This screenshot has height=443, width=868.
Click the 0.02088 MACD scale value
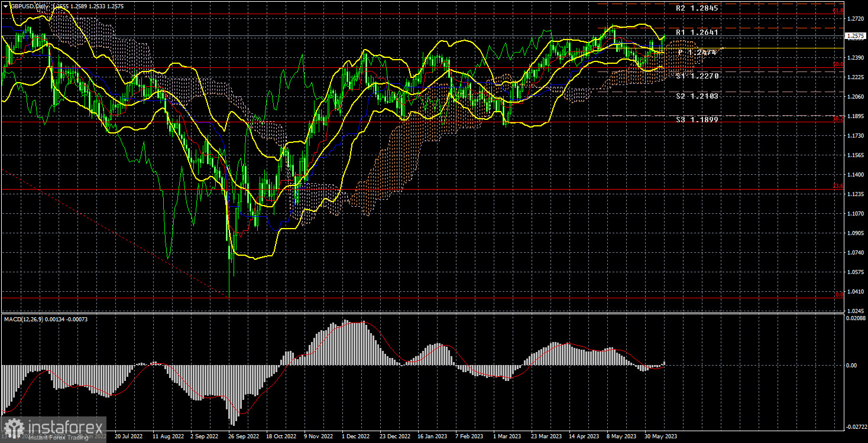[856, 319]
